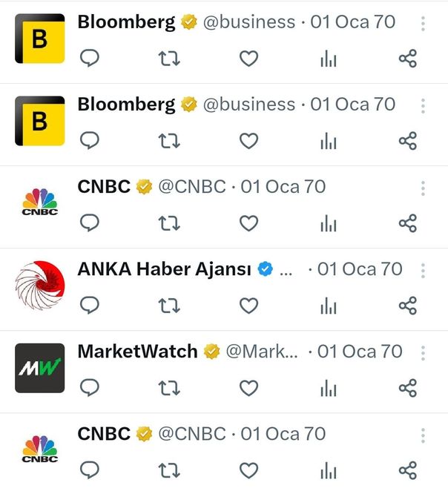The image size is (448, 494).
Task: Share the ANKA Haber Ajansı post
Action: [x=407, y=305]
